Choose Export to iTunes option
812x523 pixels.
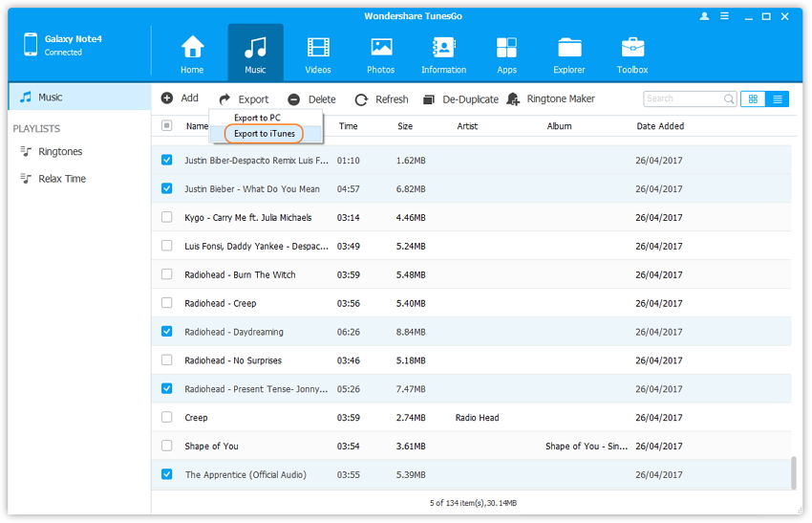(x=265, y=134)
